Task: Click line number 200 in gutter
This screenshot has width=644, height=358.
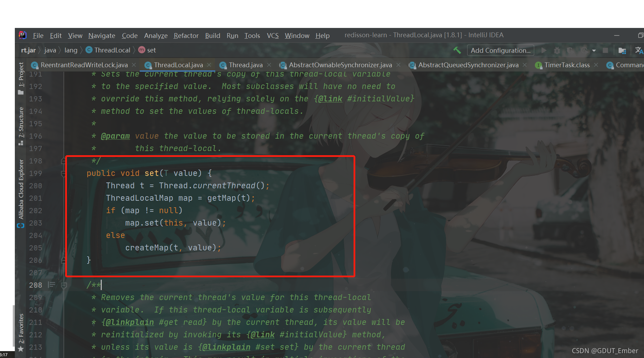Action: coord(36,186)
